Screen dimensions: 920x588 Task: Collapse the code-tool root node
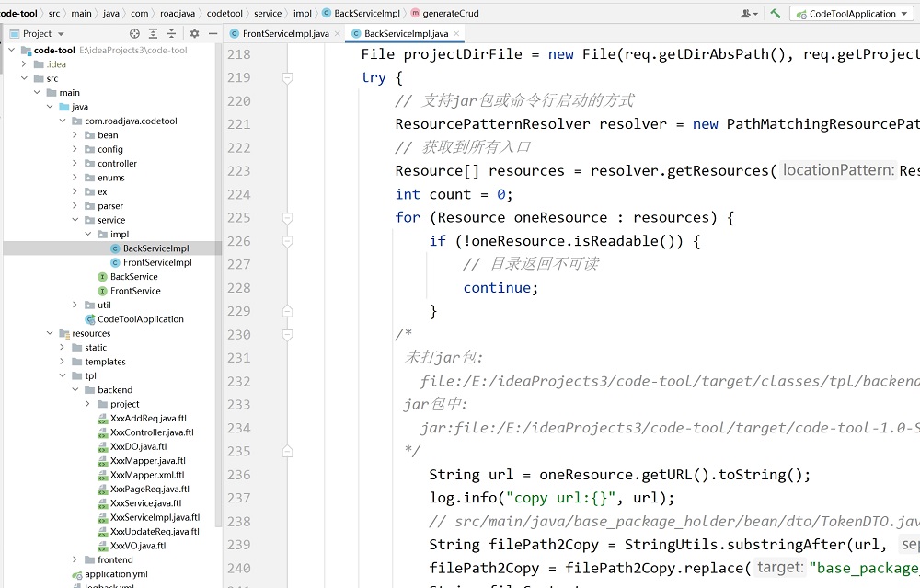12,50
